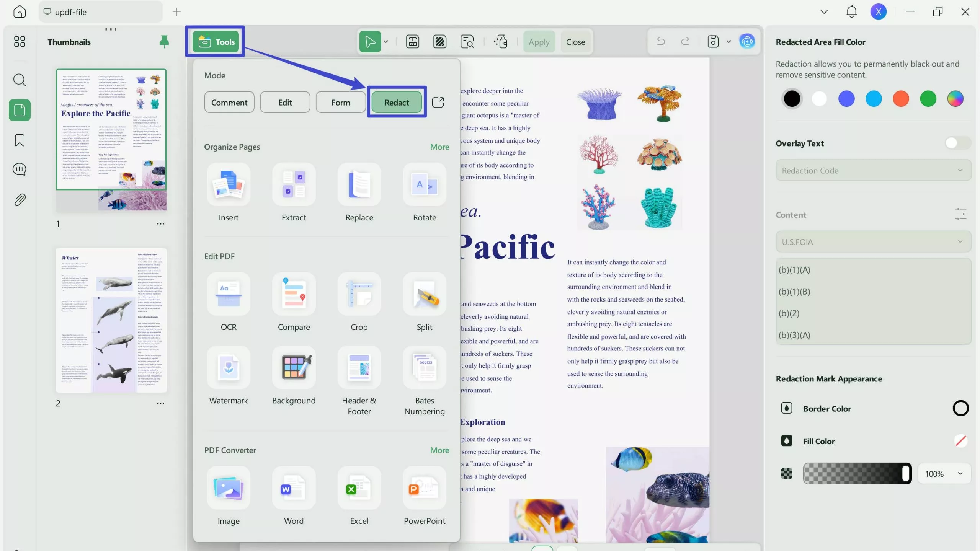Viewport: 980px width, 551px height.
Task: Pick the rainbow custom fill color
Action: click(955, 99)
